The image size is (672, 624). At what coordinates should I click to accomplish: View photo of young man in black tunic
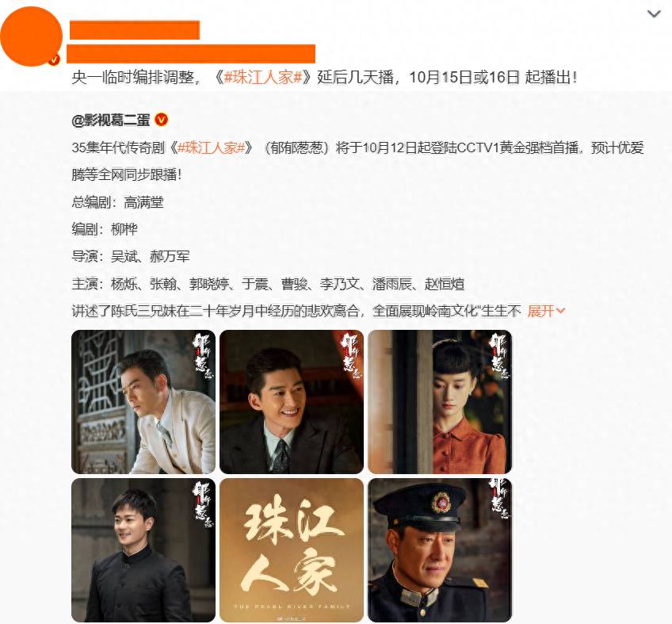point(143,550)
